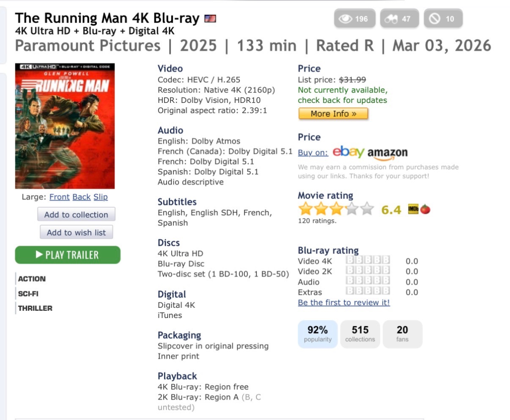Click the crossed-circle ignore counter
Image resolution: width=510 pixels, height=420 pixels.
click(x=443, y=19)
